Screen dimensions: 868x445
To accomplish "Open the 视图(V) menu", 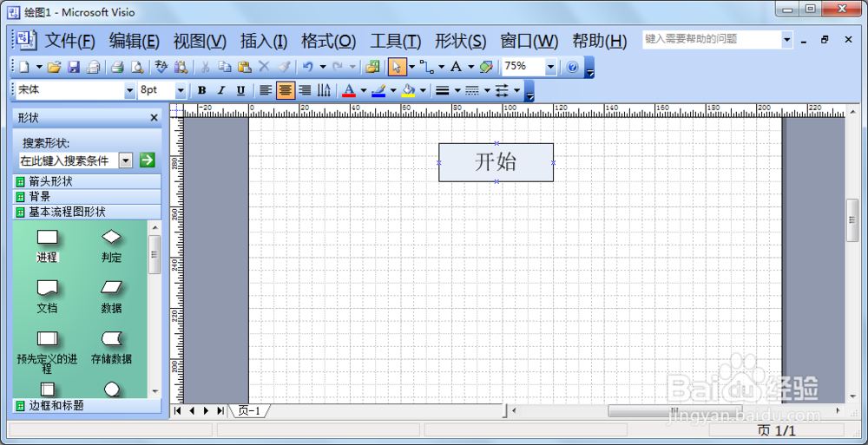I will tap(200, 42).
